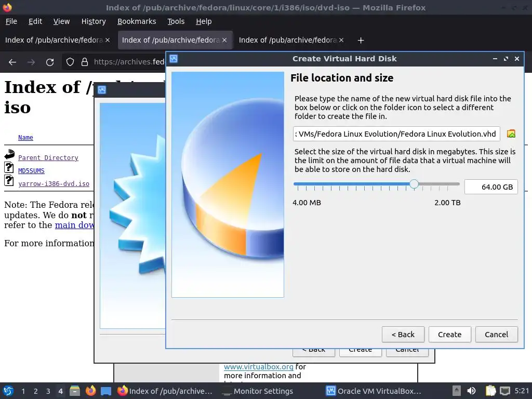This screenshot has height=399, width=532.
Task: Open the www.virtualbox.org link
Action: coord(259,367)
